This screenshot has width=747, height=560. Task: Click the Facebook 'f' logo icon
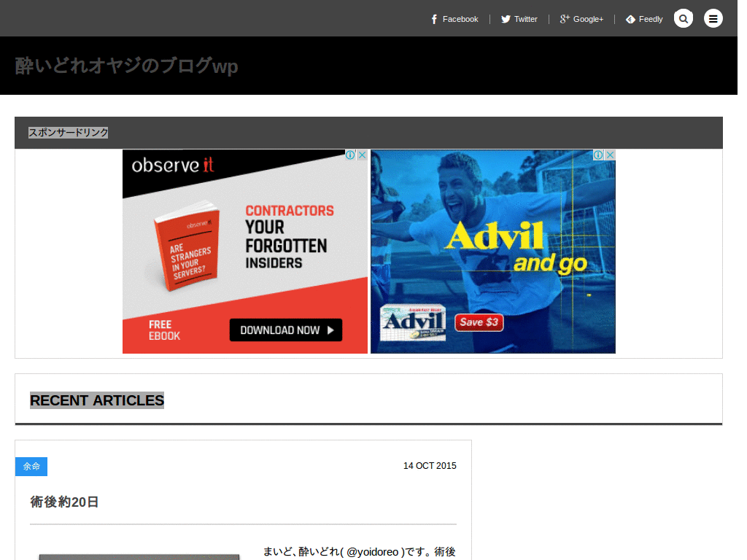tap(434, 19)
